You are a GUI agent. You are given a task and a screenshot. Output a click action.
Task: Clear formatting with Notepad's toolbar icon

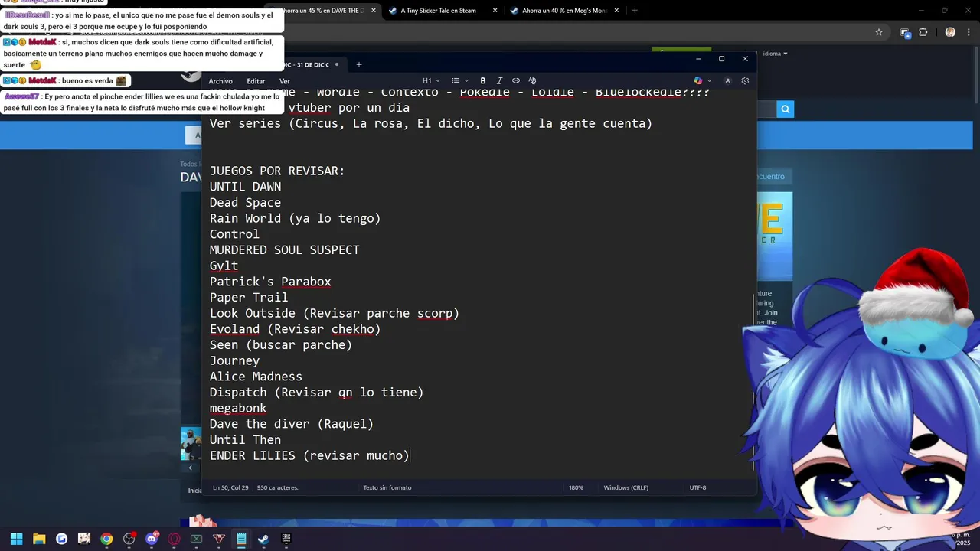(x=532, y=80)
